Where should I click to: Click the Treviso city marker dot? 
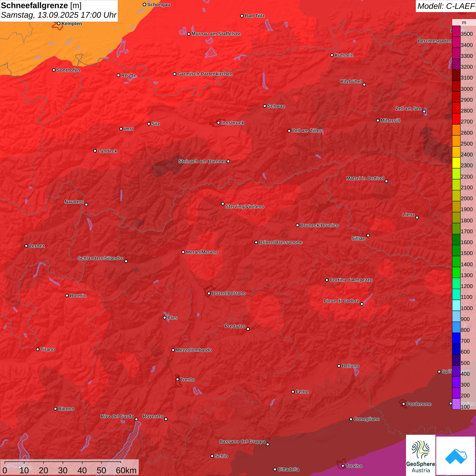[343, 466]
